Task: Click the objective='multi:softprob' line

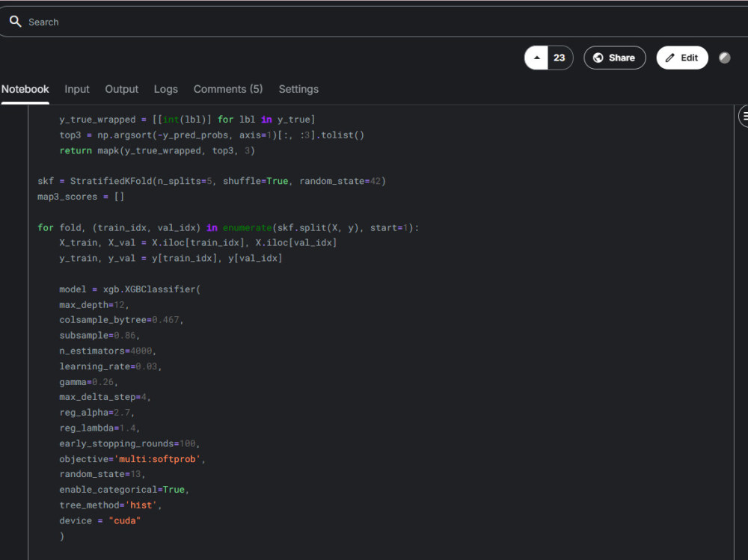Action: point(132,459)
